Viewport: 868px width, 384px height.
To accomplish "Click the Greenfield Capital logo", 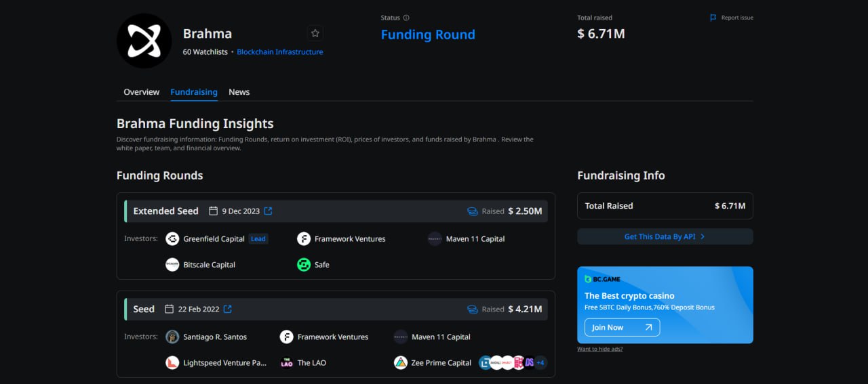I will point(172,239).
